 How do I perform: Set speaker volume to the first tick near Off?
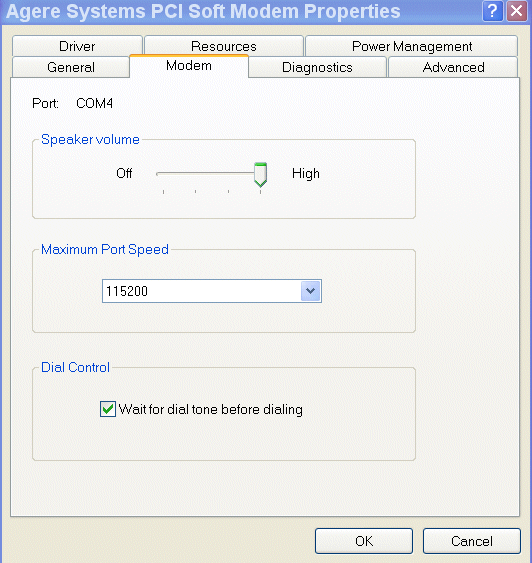(163, 192)
